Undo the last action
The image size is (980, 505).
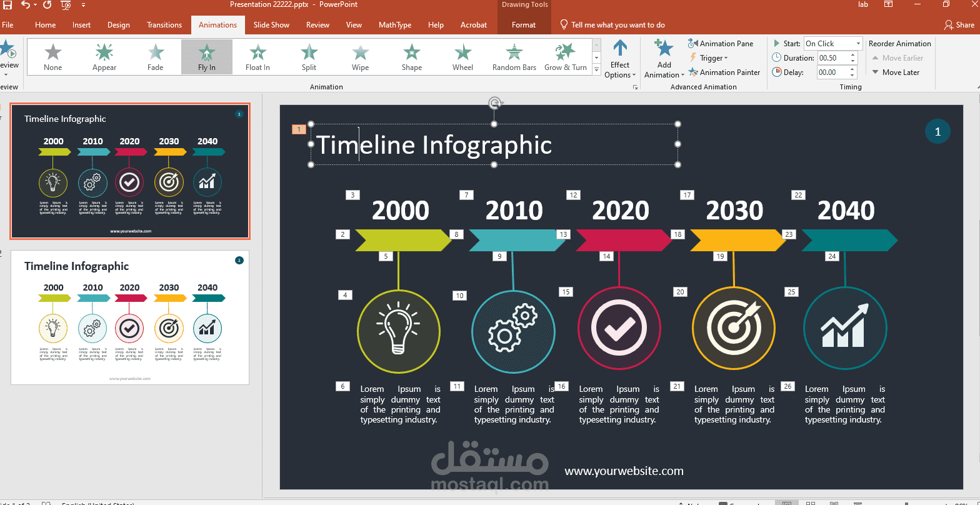click(x=25, y=5)
